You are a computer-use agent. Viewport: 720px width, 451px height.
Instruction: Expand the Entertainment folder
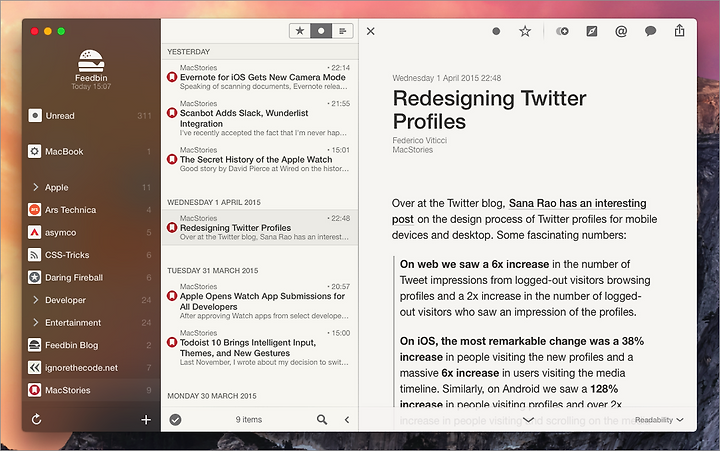point(35,322)
